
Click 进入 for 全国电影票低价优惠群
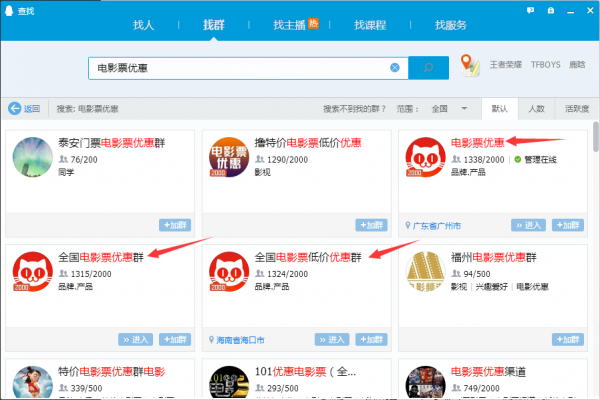tap(332, 340)
